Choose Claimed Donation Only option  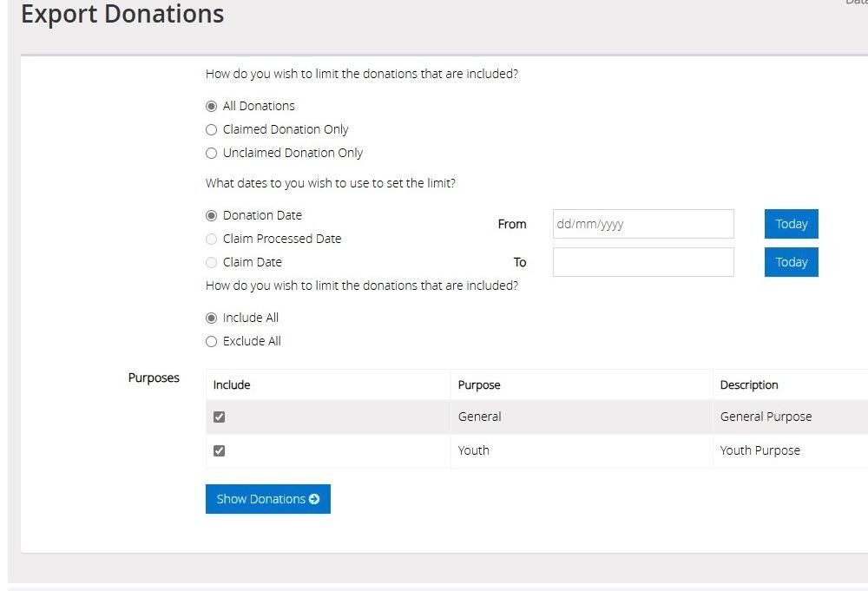coord(211,129)
